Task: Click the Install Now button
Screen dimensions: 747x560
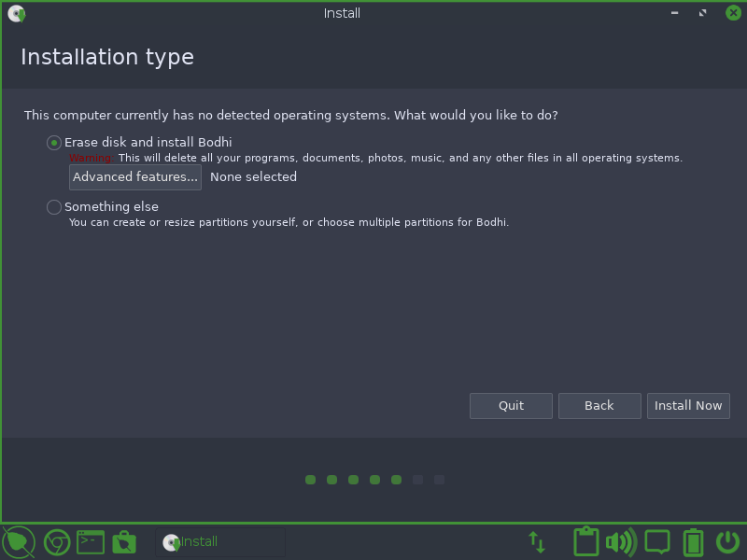Action: [x=688, y=406]
